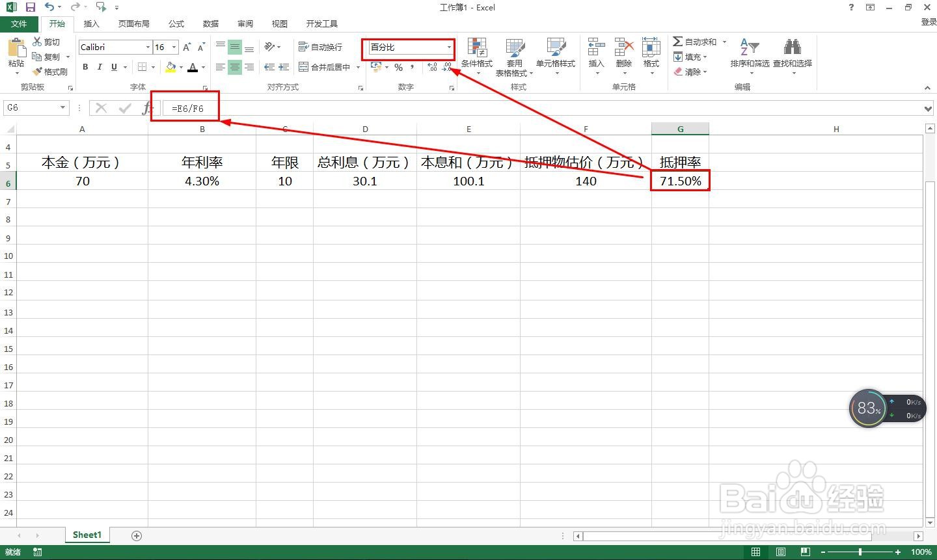
Task: Switch to the 公式 (Formulas) ribbon tab
Action: (x=176, y=23)
